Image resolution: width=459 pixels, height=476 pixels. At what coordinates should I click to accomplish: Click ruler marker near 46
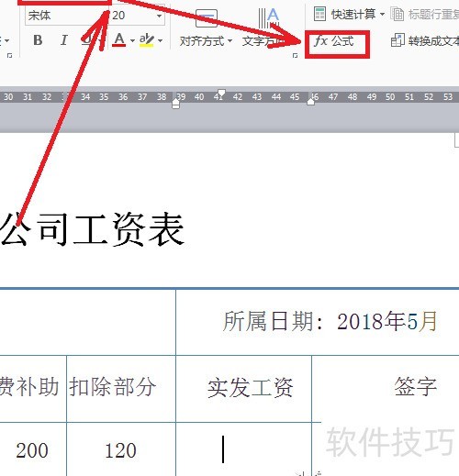point(310,102)
